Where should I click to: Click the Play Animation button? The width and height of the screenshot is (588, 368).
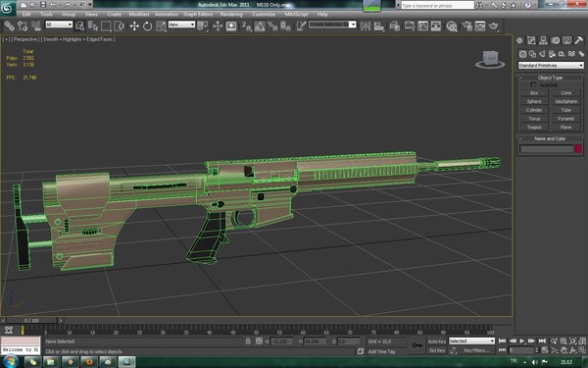[522, 341]
